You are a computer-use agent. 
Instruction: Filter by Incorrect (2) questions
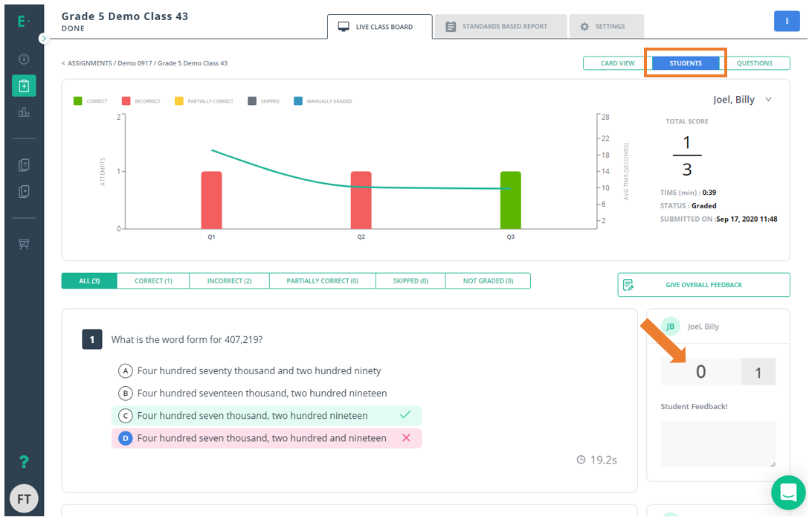point(229,281)
